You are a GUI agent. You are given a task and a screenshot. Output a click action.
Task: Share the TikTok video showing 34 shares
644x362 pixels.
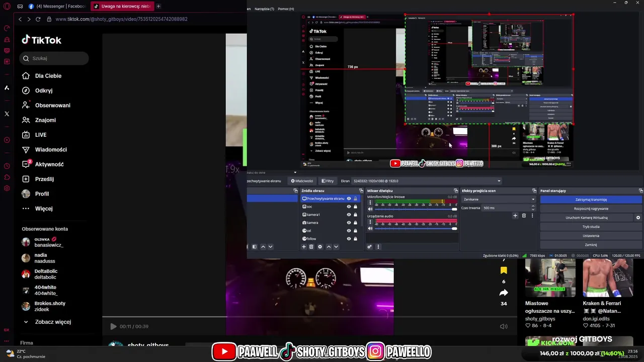[504, 293]
